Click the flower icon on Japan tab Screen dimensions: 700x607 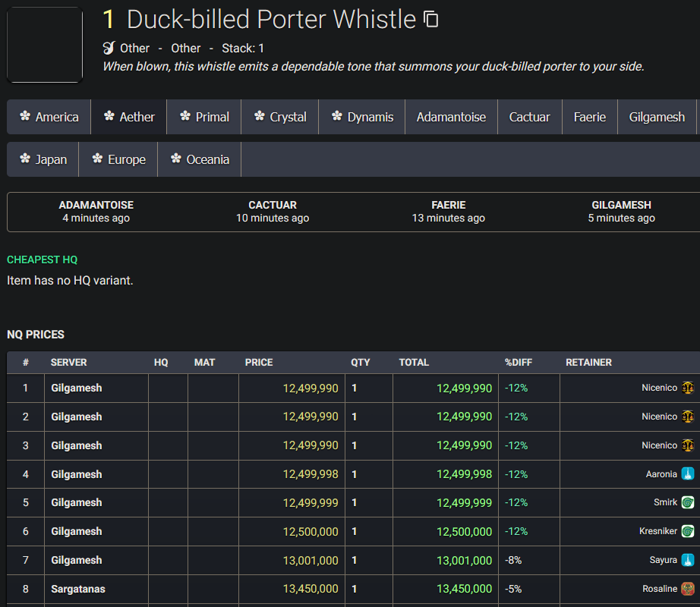(25, 159)
